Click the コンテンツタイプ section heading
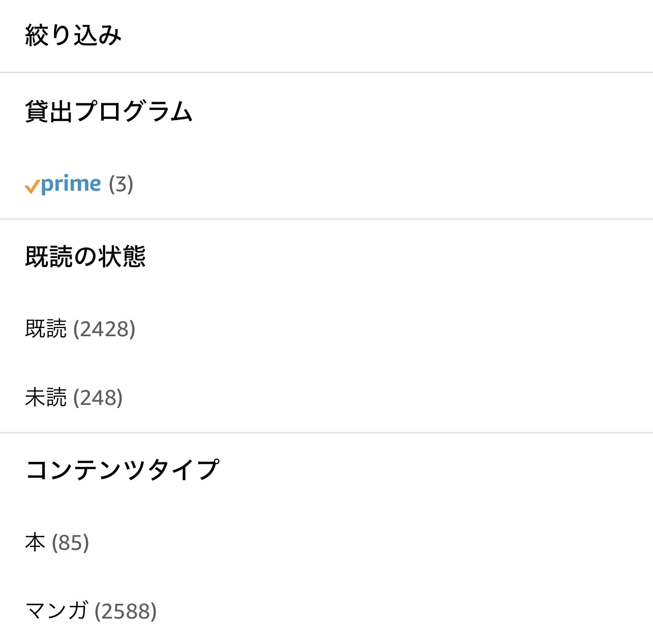The image size is (653, 644). tap(122, 470)
